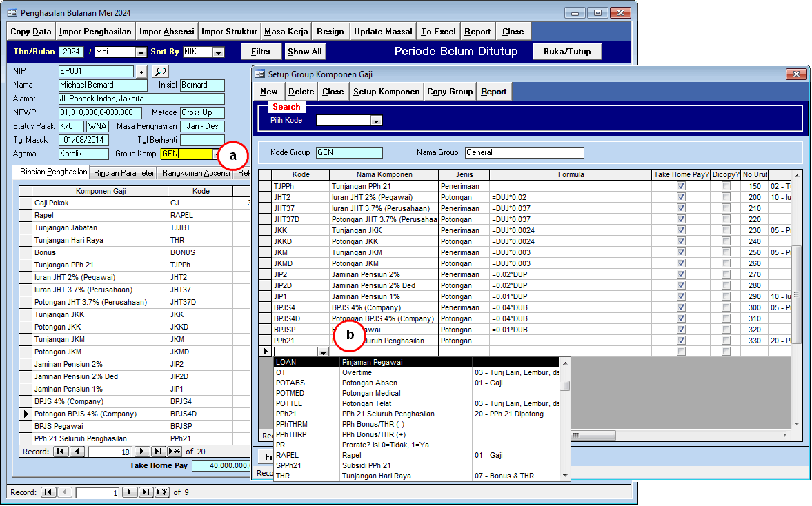Add new record in the 20-record navigator

coord(175,452)
